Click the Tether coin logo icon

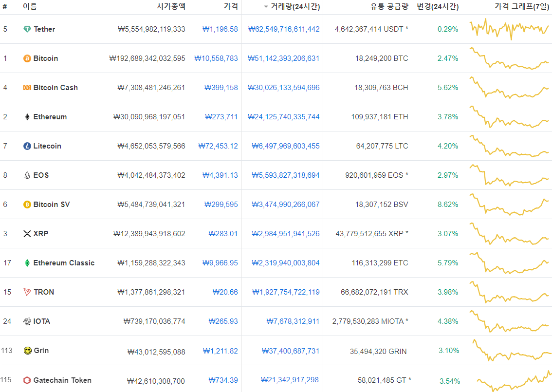click(x=27, y=29)
